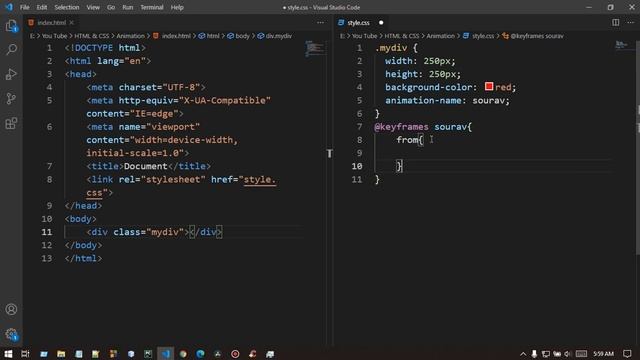640x360 pixels.
Task: Open the Go menu
Action: pyautogui.click(x=111, y=7)
